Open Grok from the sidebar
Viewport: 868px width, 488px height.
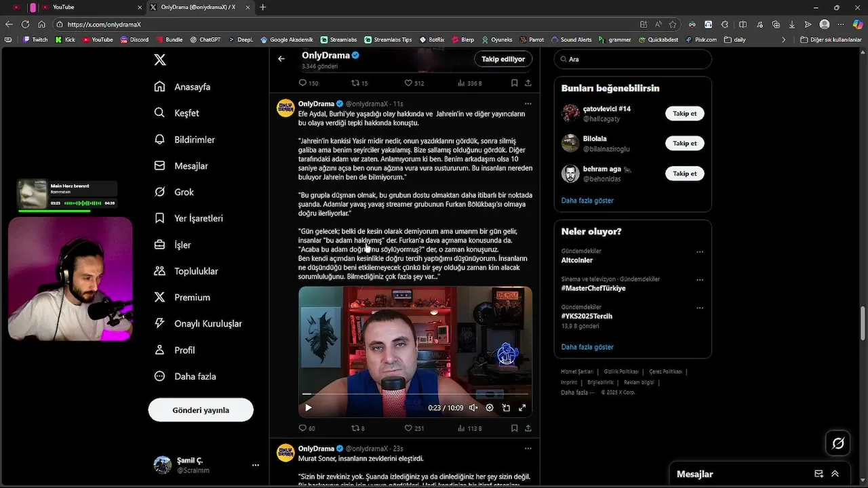point(174,192)
